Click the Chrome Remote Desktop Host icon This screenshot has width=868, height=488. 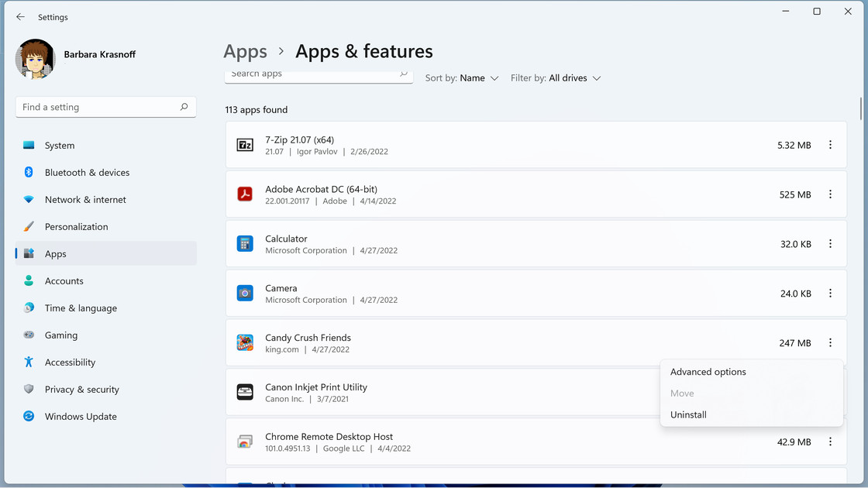[x=245, y=442]
